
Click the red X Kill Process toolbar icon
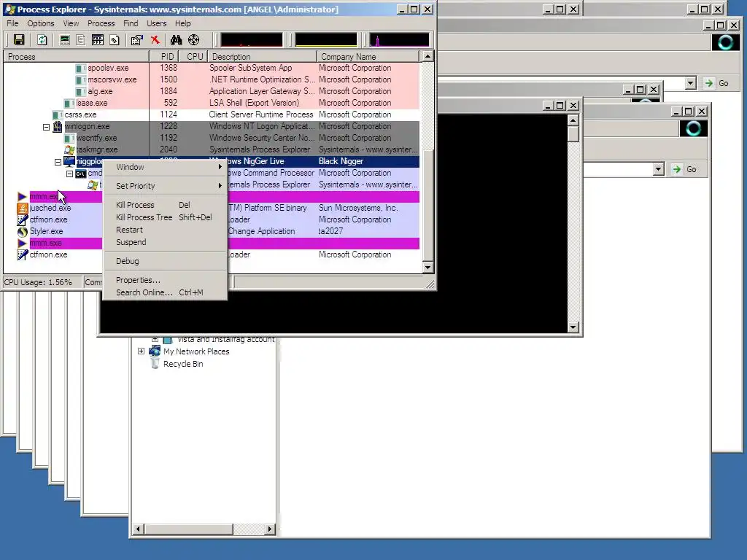click(x=155, y=40)
